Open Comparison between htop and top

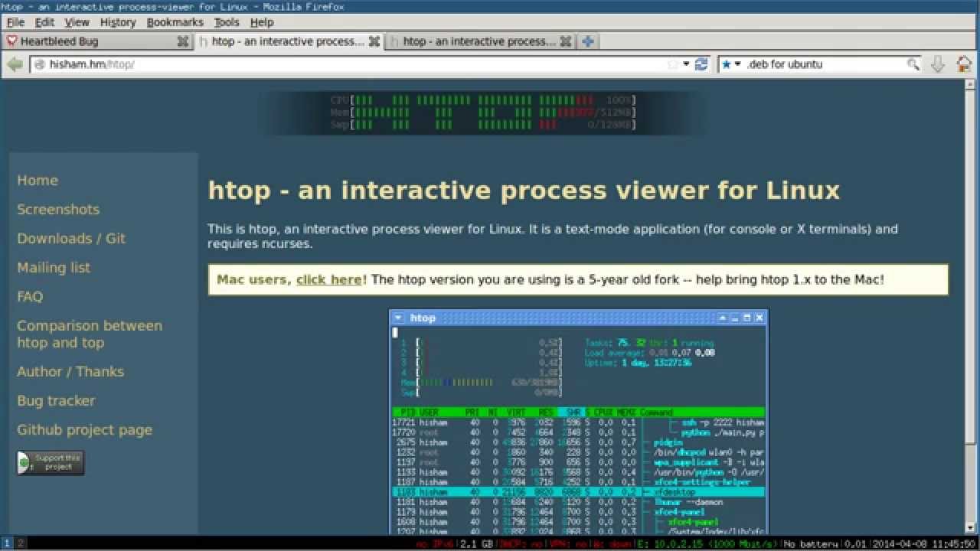pyautogui.click(x=90, y=334)
